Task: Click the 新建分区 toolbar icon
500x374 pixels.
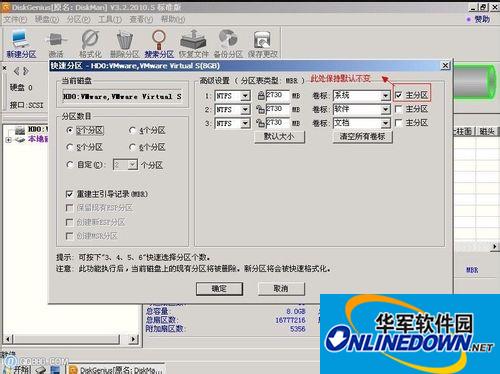Action: pos(21,43)
